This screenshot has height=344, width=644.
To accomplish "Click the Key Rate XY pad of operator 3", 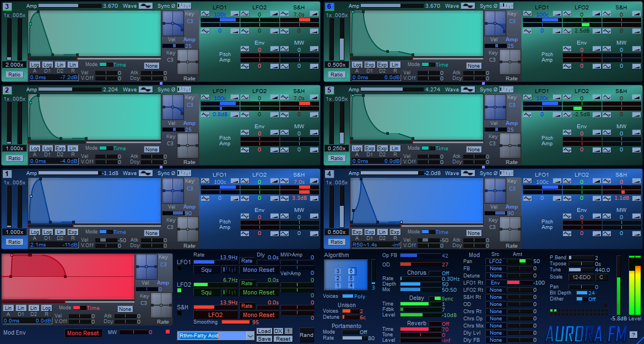I will pos(188,62).
